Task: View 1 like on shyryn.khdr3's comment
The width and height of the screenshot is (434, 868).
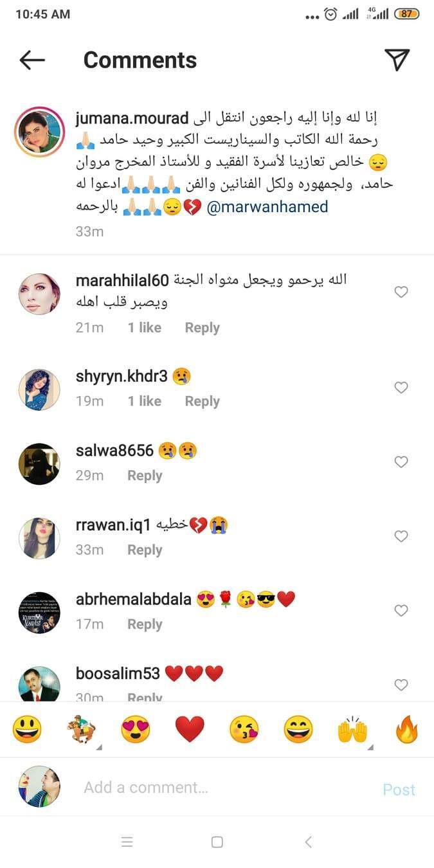Action: click(x=144, y=401)
